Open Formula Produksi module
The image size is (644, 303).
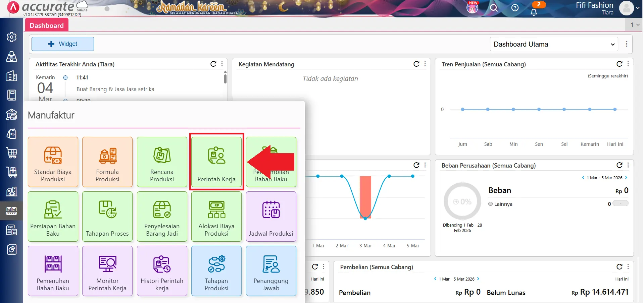(x=107, y=162)
